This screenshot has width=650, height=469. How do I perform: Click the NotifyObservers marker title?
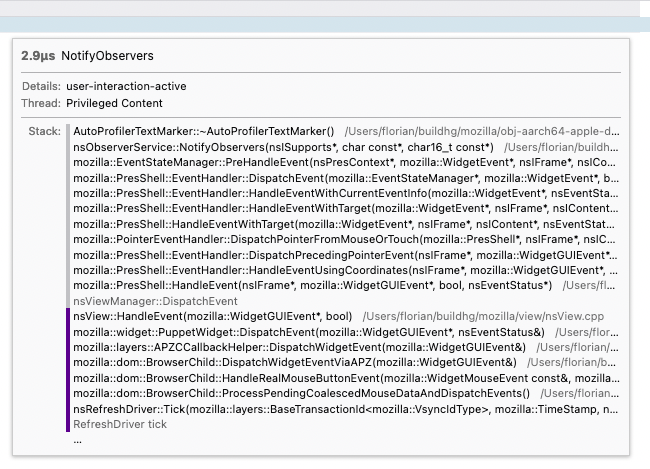pyautogui.click(x=107, y=56)
